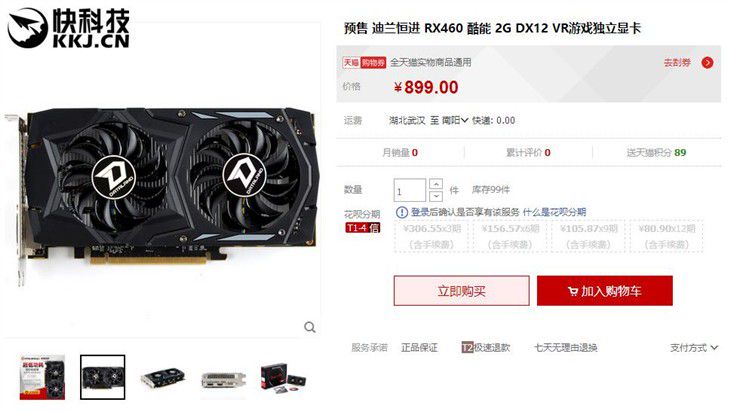Viewport: 730px width, 414px height.
Task: Click the 天猫购物券 badge
Action: coord(364,62)
